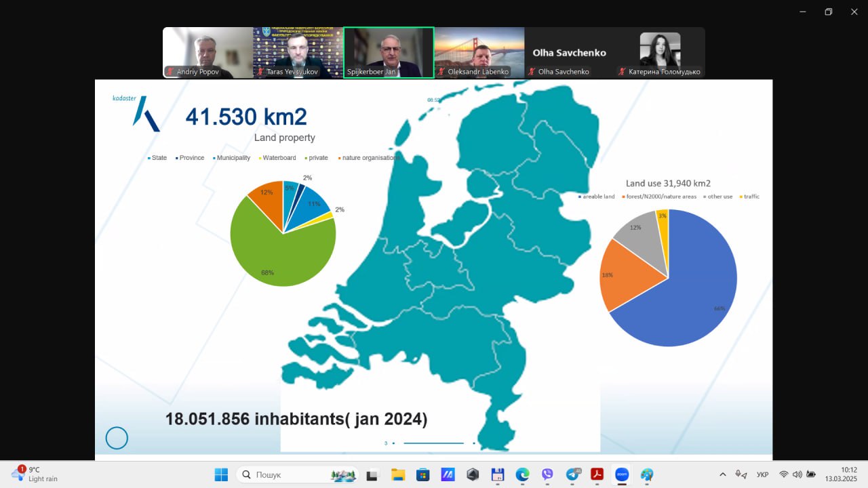Click the large "Olha Savchenko" name tile
868x488 pixels.
pyautogui.click(x=570, y=53)
